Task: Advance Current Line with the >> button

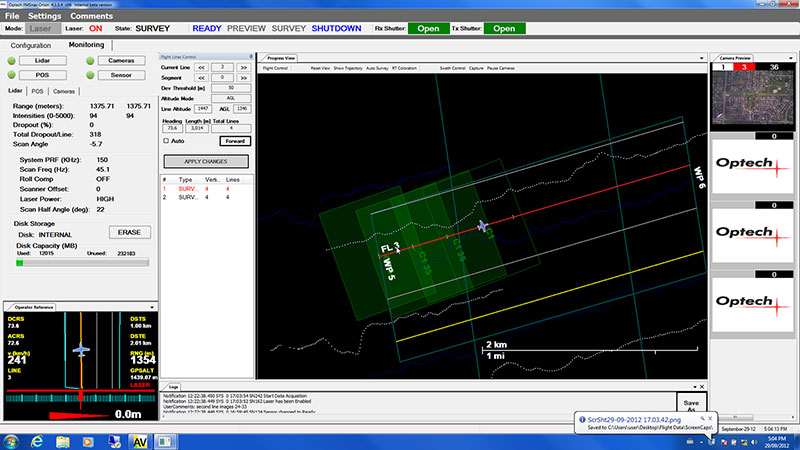Action: 242,67
